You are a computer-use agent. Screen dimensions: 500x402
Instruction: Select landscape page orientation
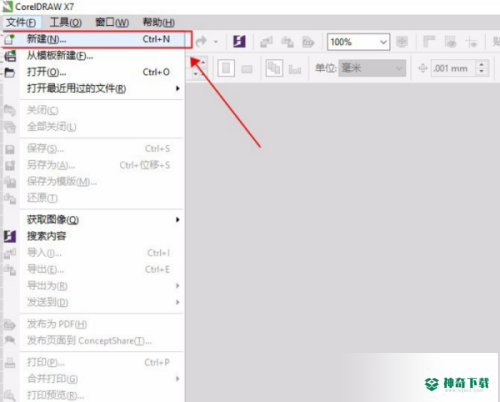[247, 69]
